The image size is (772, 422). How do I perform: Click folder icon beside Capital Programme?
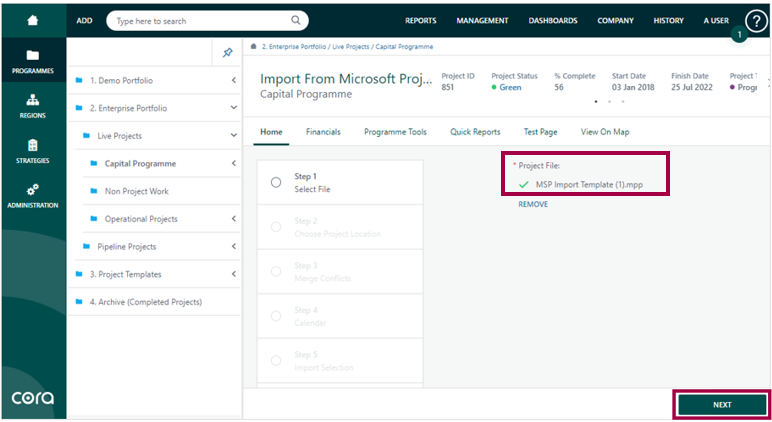point(94,163)
